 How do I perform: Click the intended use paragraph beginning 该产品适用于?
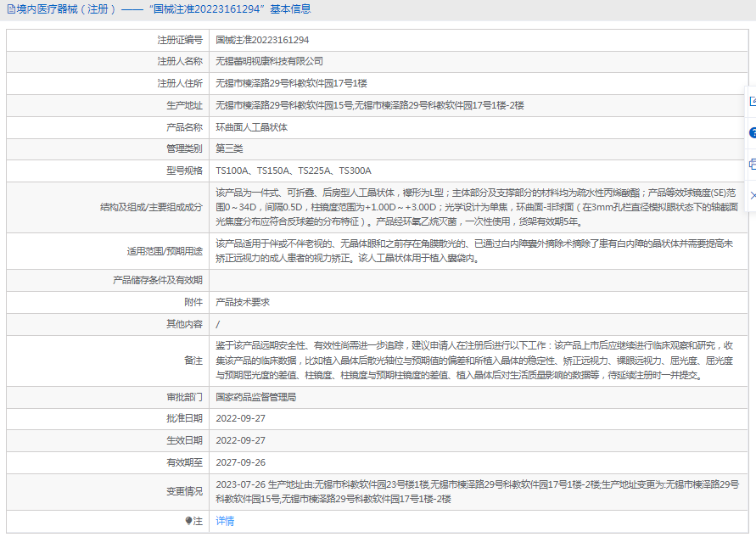tap(474, 251)
